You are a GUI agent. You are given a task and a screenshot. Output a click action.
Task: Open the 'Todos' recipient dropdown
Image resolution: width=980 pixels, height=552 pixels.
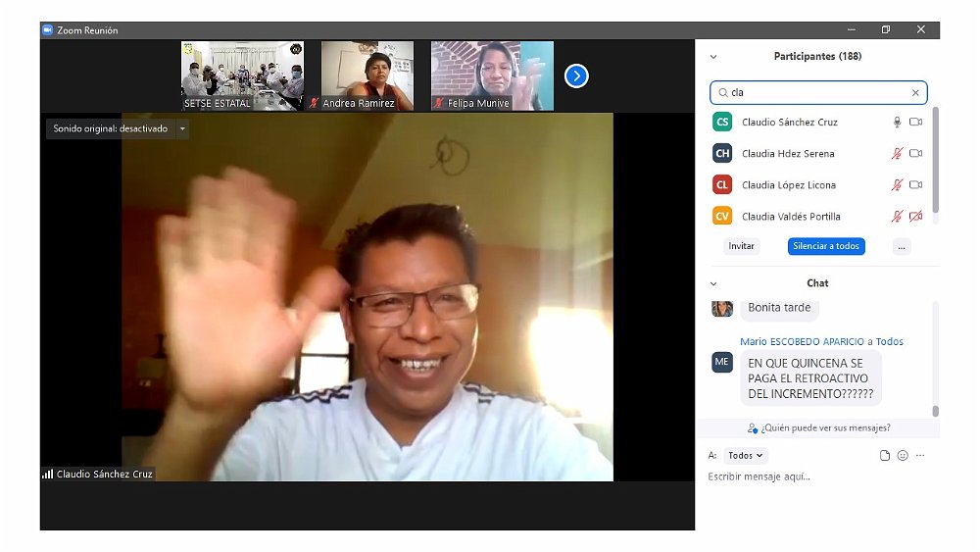[746, 456]
